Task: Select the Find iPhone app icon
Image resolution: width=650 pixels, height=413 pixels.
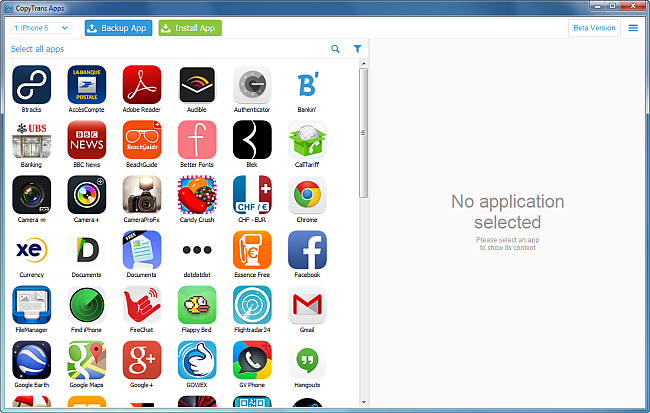Action: tap(87, 305)
